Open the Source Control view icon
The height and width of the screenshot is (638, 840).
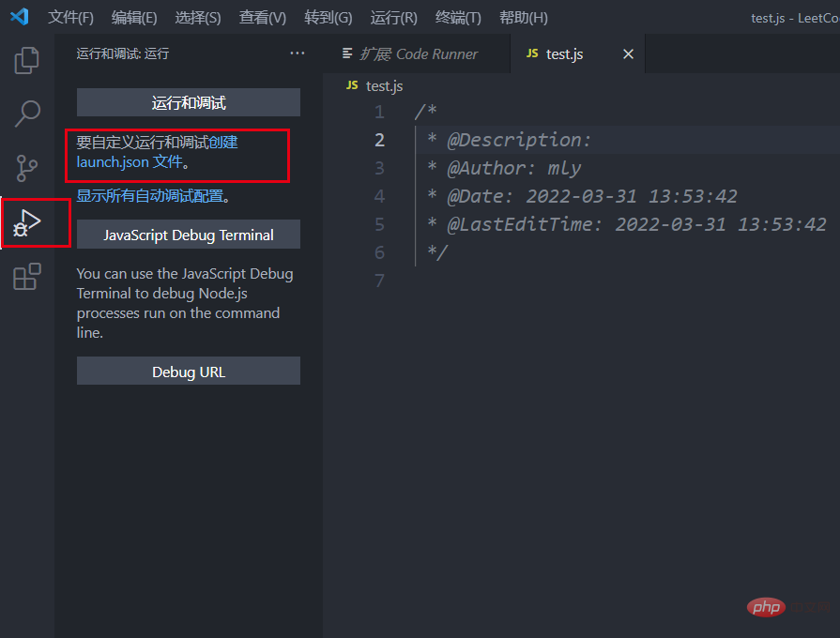click(x=27, y=168)
